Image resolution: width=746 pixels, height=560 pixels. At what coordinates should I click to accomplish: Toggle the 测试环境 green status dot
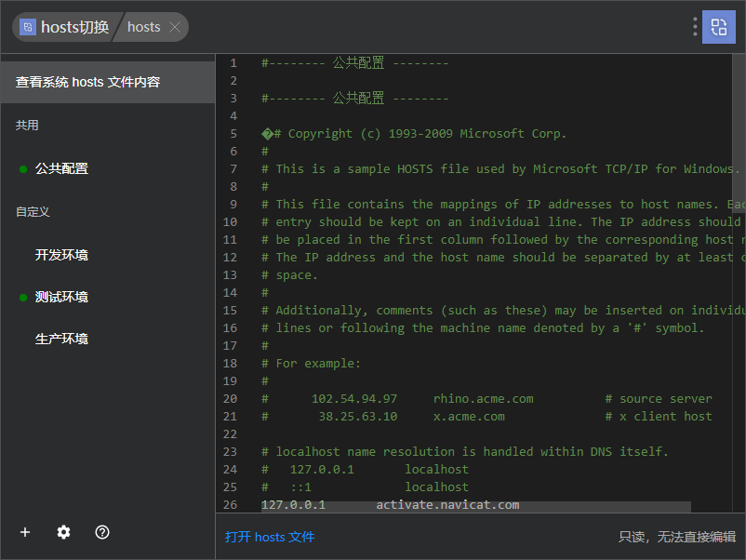pos(23,298)
